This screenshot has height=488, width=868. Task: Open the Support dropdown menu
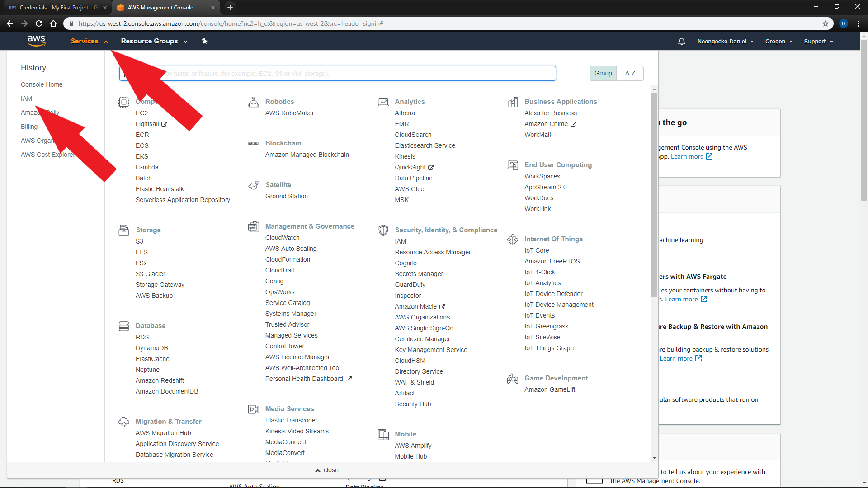click(x=819, y=41)
